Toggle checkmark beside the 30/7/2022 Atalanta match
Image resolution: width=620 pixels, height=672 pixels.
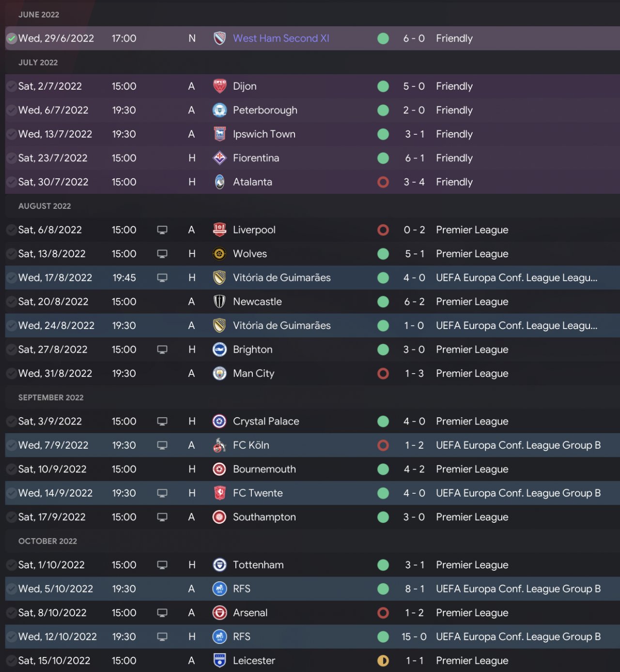(11, 182)
